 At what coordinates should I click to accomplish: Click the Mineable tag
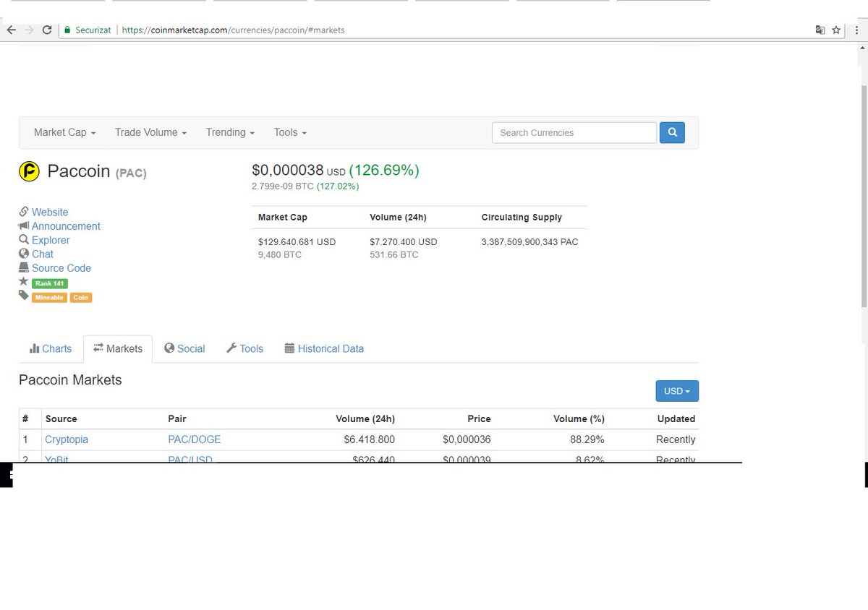click(x=49, y=297)
